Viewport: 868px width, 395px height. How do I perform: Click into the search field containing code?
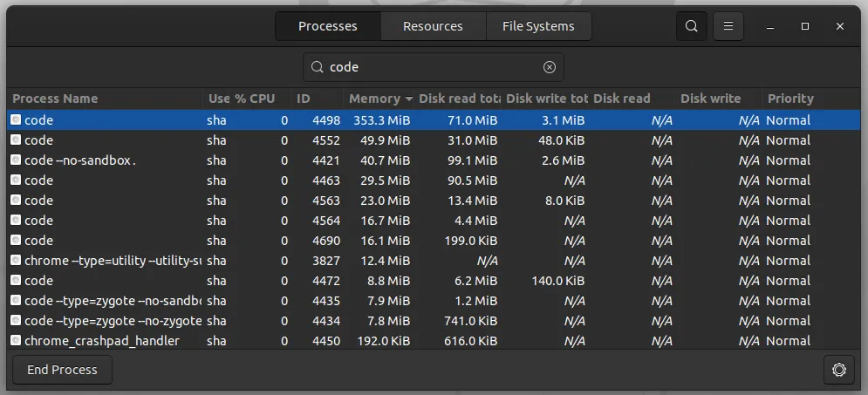(x=434, y=67)
